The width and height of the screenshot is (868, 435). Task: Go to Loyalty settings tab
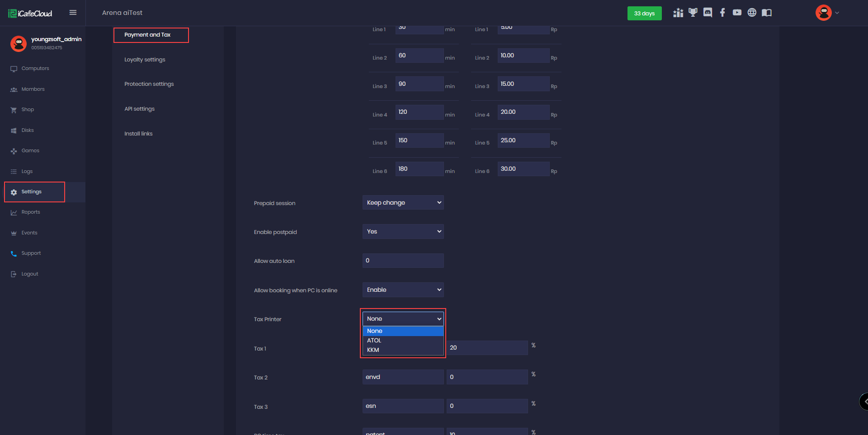[x=145, y=60]
